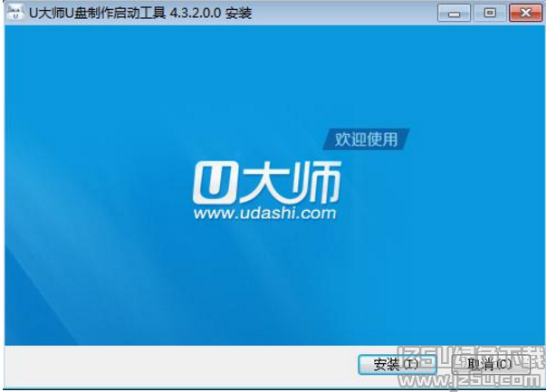Click the www.udashi.com website text
This screenshot has height=392, width=546.
[265, 213]
